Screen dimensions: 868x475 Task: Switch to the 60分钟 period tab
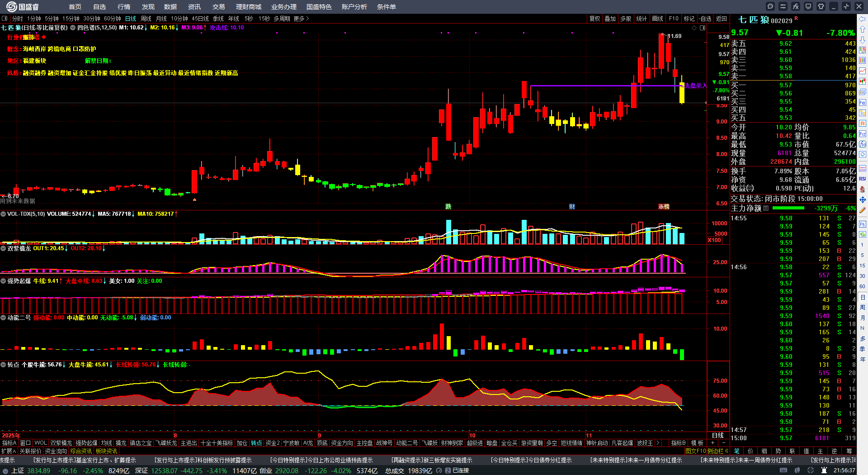coord(113,19)
